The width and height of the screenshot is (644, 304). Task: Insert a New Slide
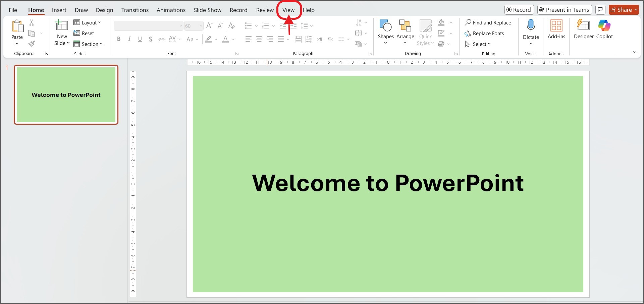click(x=62, y=25)
